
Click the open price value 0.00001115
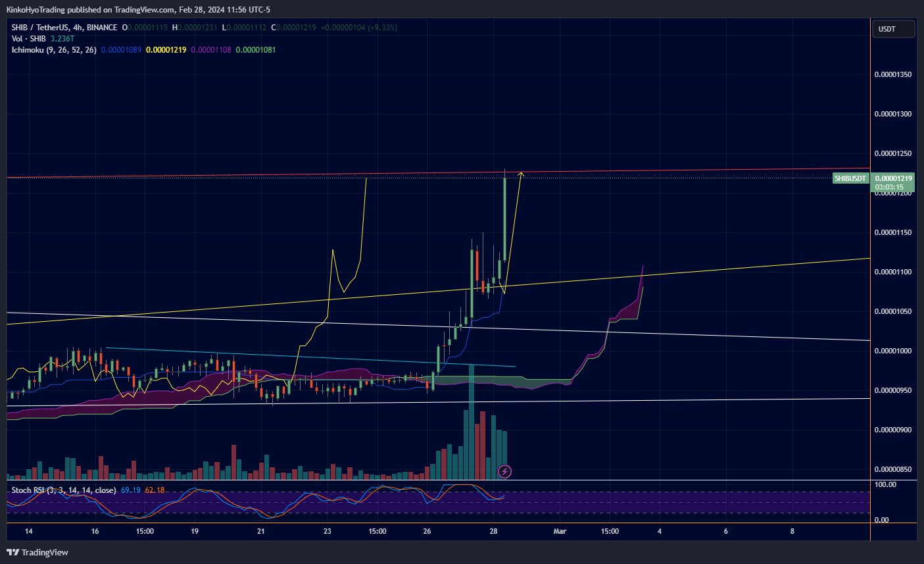click(x=148, y=28)
